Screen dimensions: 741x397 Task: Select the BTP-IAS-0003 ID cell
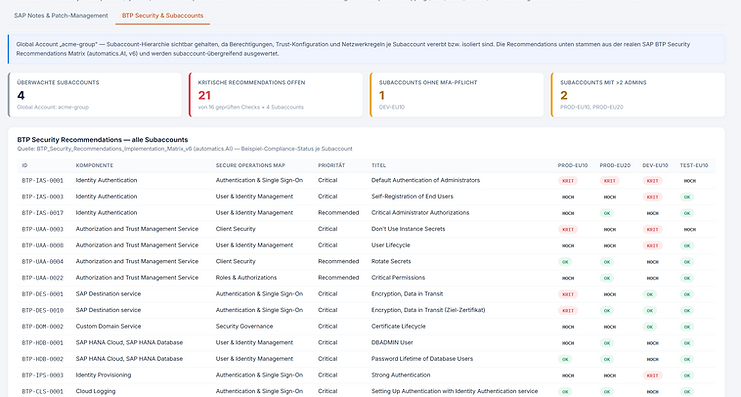pos(43,197)
